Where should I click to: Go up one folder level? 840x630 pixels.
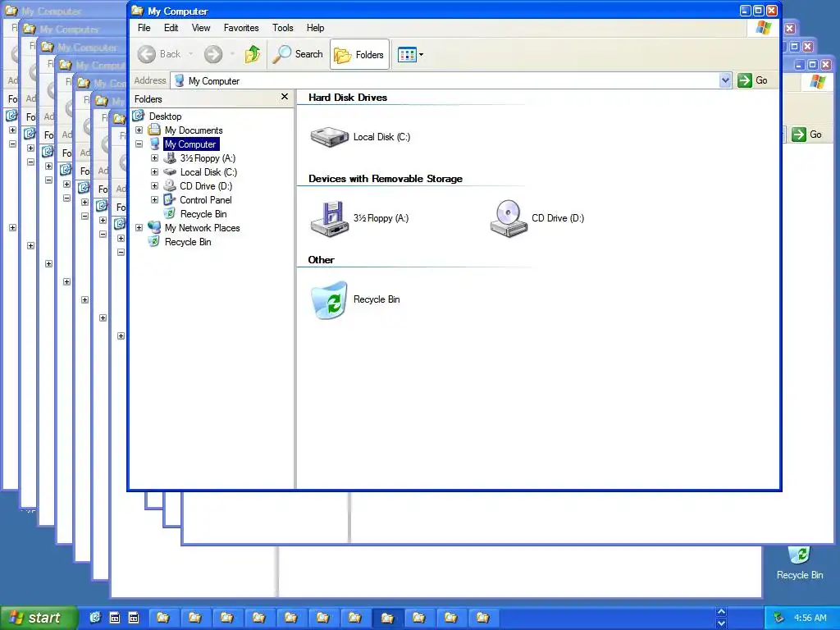[x=253, y=54]
